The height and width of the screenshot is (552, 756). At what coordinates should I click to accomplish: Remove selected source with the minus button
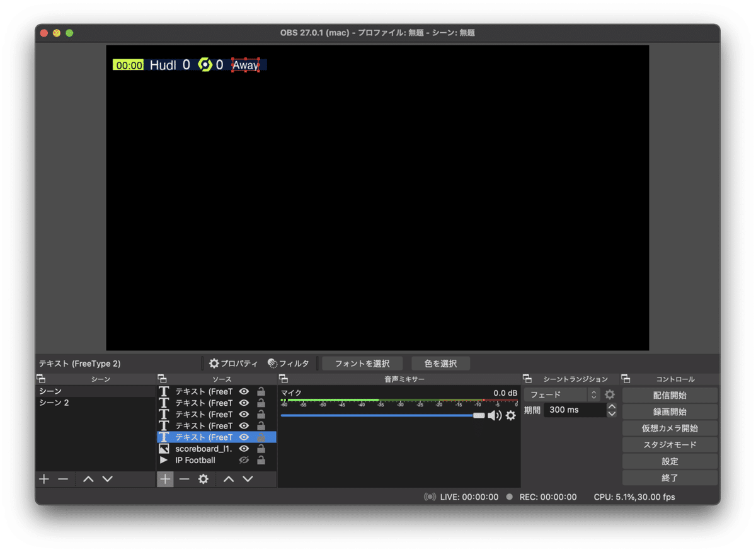point(184,479)
